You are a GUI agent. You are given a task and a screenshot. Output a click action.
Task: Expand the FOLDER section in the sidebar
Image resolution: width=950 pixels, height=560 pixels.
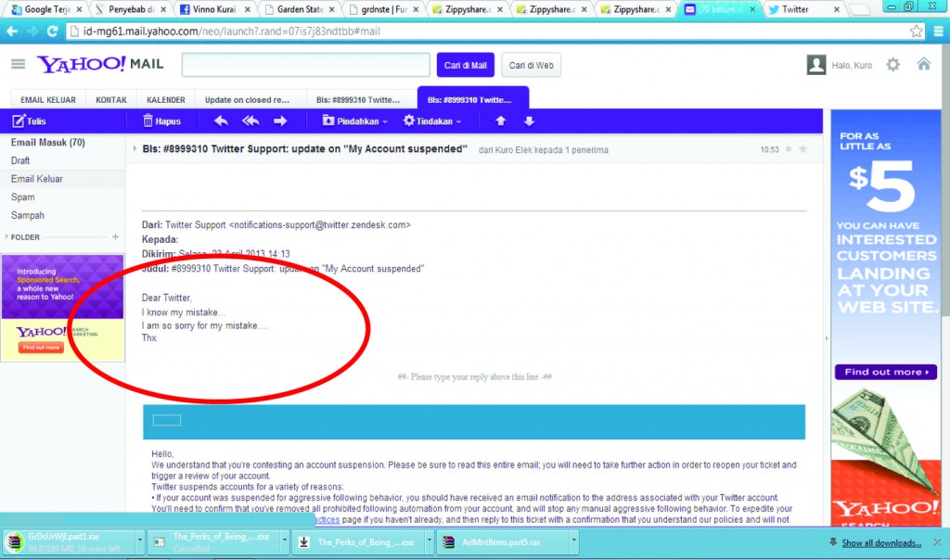point(6,236)
